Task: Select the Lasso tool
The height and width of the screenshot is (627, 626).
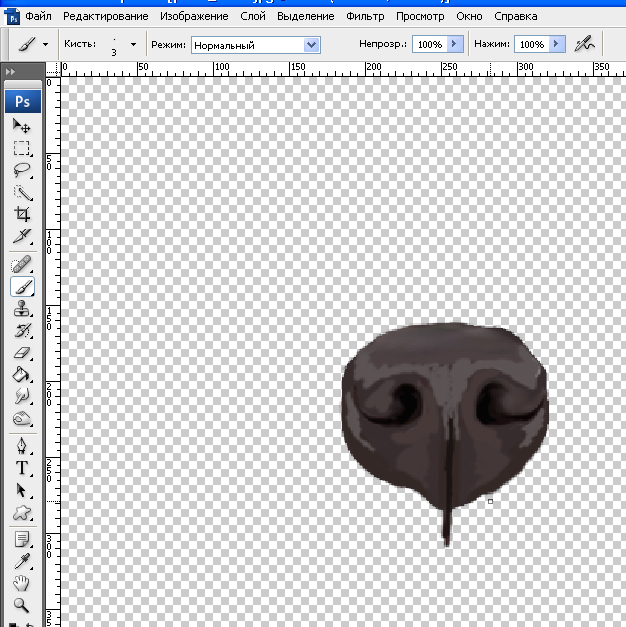Action: pyautogui.click(x=22, y=171)
